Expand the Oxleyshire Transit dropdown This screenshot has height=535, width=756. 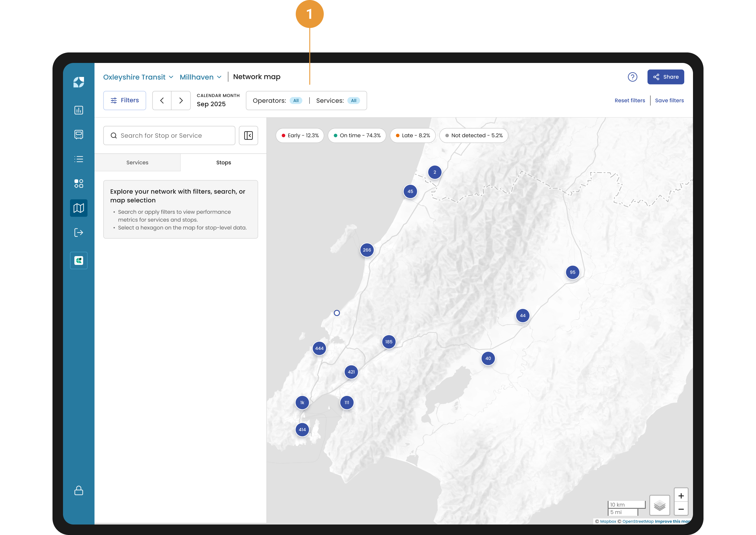tap(138, 77)
